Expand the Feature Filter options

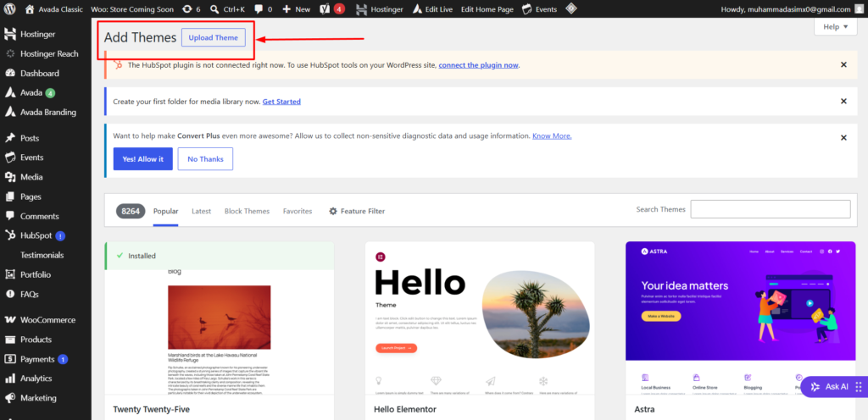point(357,211)
